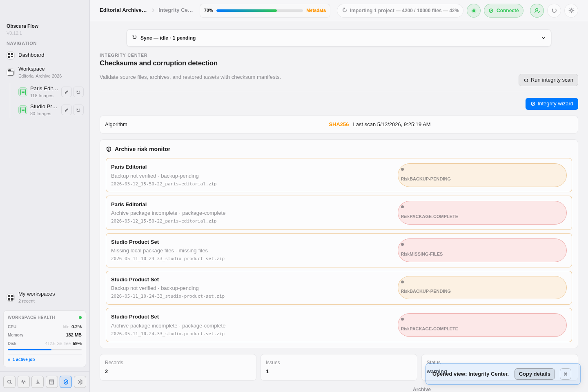Click Paris Editorial PACKAGE-COMPLETE risk badge
The height and width of the screenshot is (392, 588).
pos(482,213)
